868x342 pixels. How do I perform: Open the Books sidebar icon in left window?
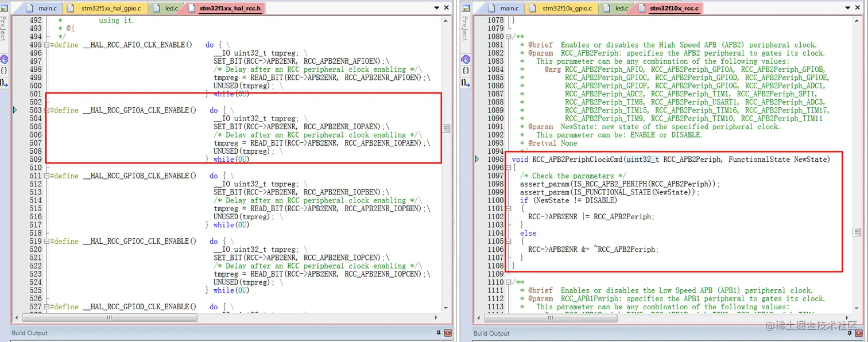4,59
